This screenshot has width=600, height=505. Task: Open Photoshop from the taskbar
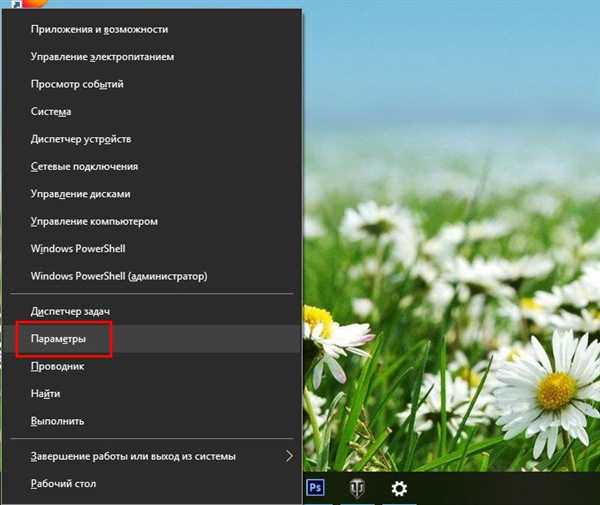point(316,488)
